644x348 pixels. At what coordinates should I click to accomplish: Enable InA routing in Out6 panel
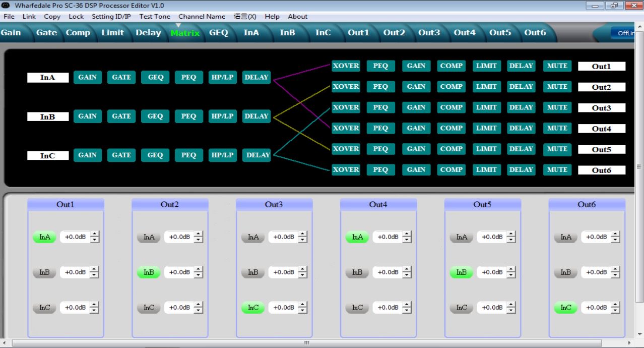565,237
